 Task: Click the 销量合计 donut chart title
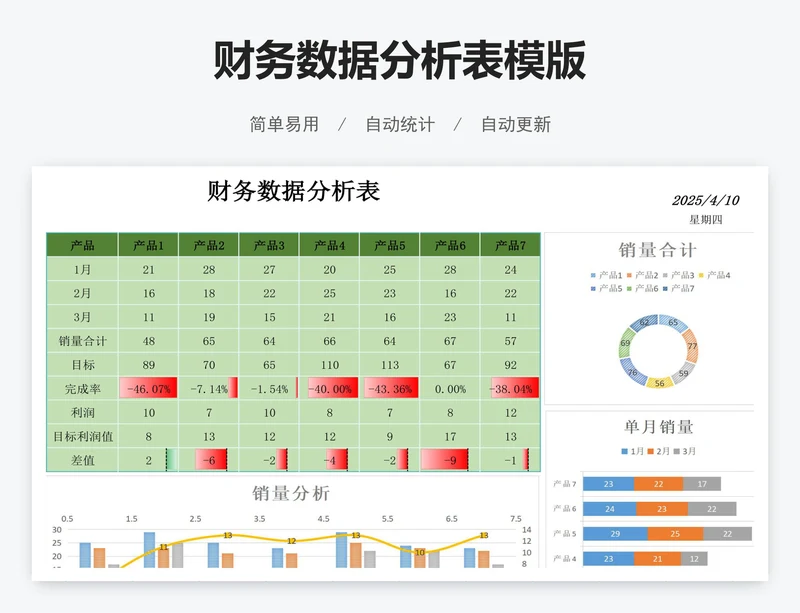tap(657, 250)
